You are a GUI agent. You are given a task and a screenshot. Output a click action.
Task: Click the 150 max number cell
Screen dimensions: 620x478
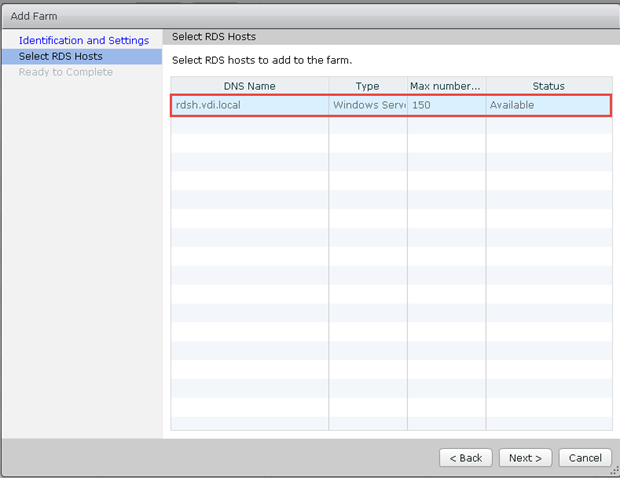pos(446,105)
